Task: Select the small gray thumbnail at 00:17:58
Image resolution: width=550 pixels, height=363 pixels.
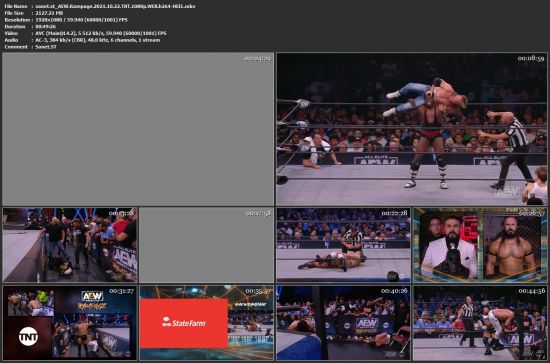Action: pyautogui.click(x=206, y=245)
